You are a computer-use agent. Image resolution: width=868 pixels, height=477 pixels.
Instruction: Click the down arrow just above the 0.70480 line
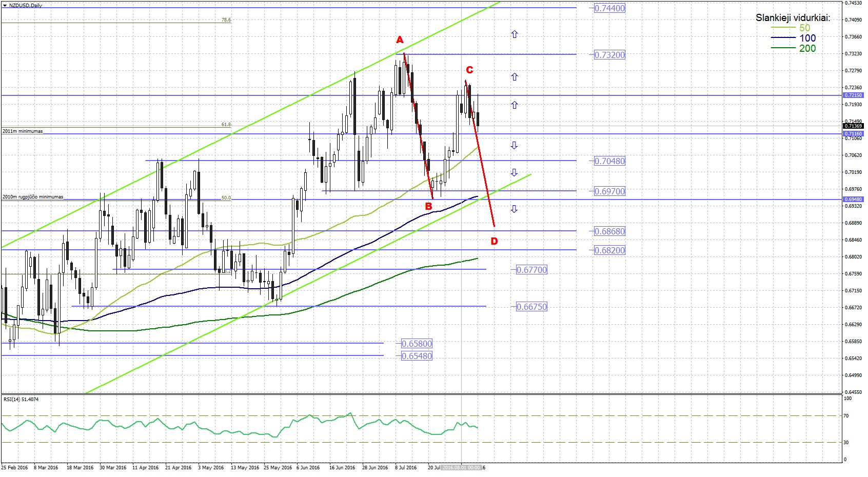[514, 145]
